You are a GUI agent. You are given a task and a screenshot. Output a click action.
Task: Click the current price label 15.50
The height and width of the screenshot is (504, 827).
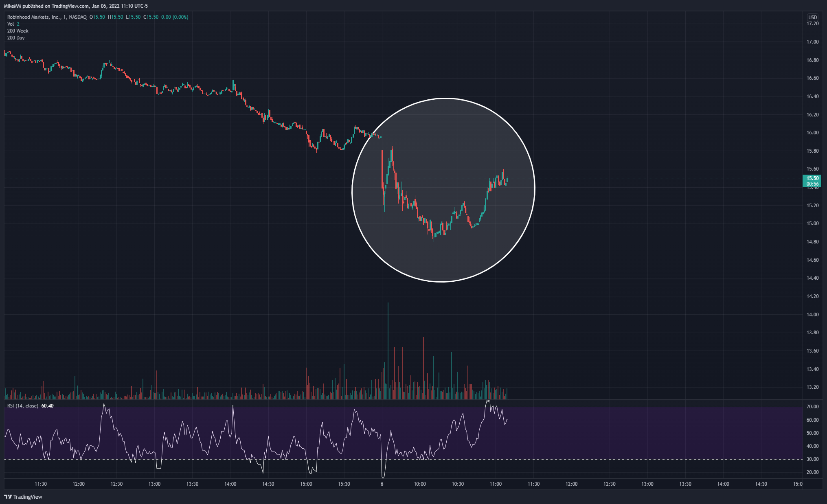pyautogui.click(x=812, y=178)
